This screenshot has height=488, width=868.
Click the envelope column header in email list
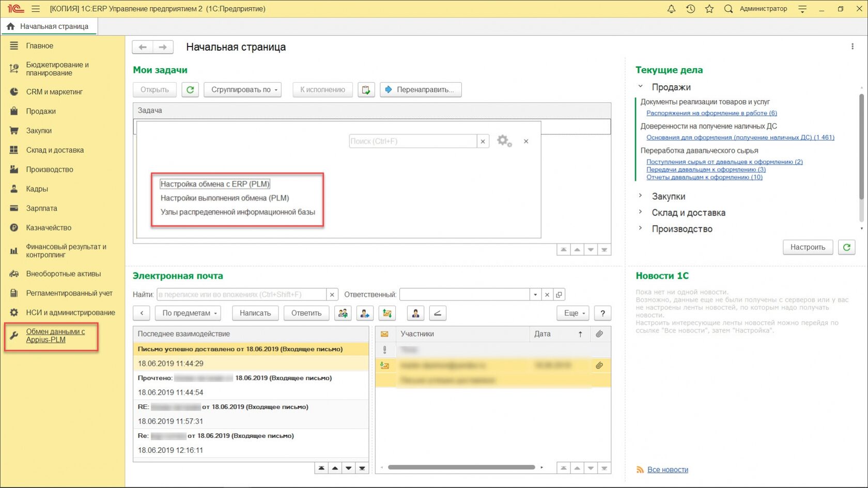point(384,334)
